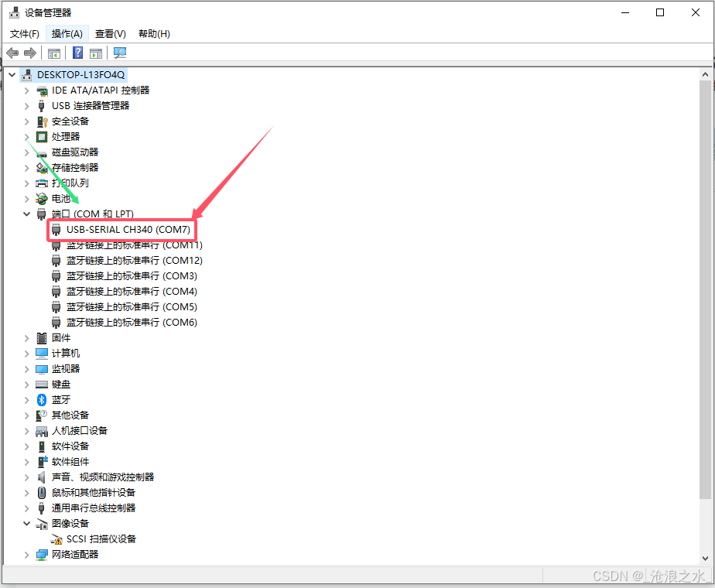Expand the 键盘 node
The width and height of the screenshot is (715, 588).
click(x=27, y=385)
